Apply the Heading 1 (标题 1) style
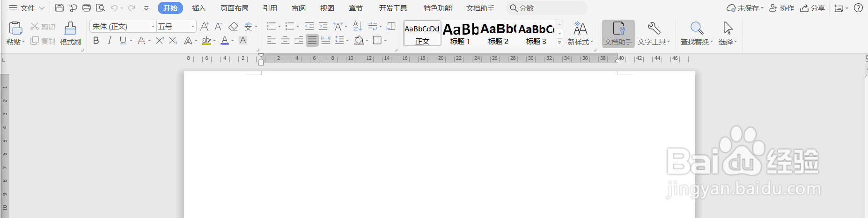Image resolution: width=868 pixels, height=218 pixels. 460,34
